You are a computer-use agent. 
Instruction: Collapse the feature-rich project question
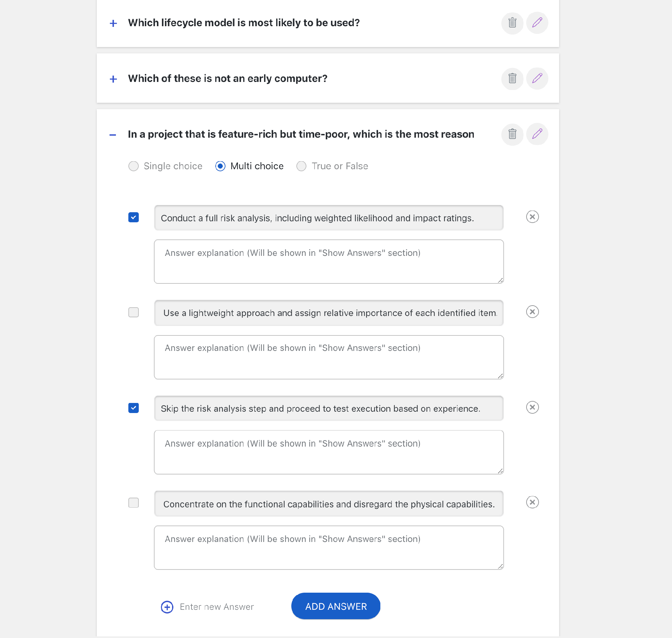[x=113, y=135]
